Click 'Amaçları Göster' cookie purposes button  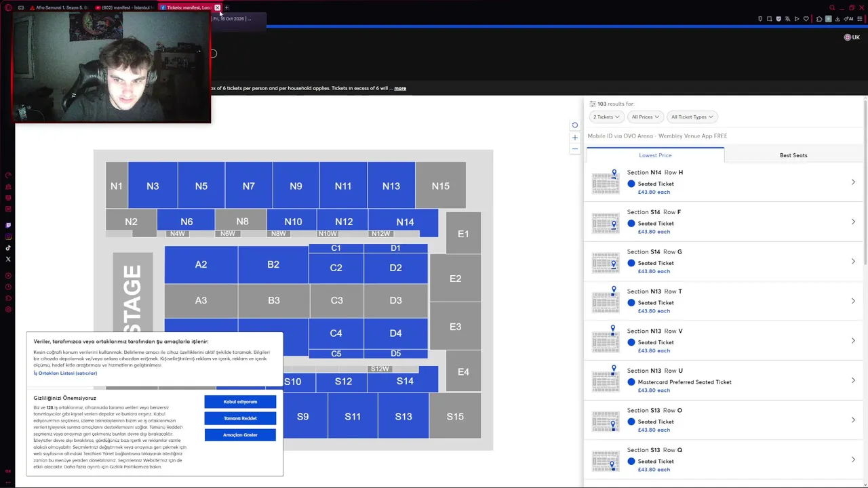(240, 434)
